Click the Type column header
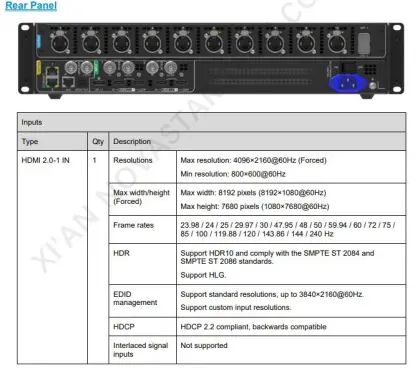The image size is (420, 368). pyautogui.click(x=52, y=141)
